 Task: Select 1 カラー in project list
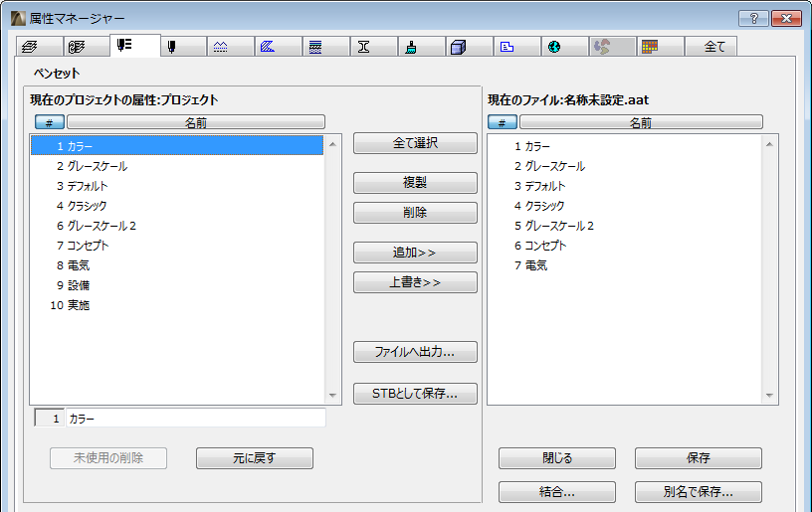click(x=177, y=146)
